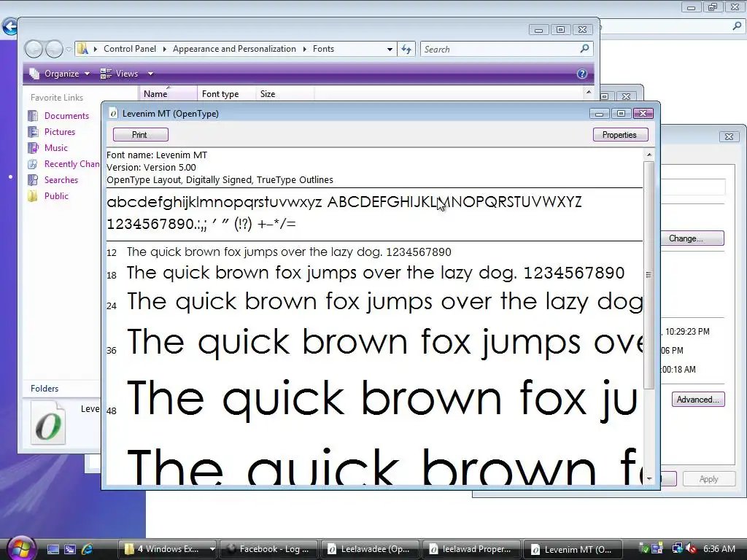Click font viewer scrollbar up arrow
747x560 pixels.
(649, 155)
